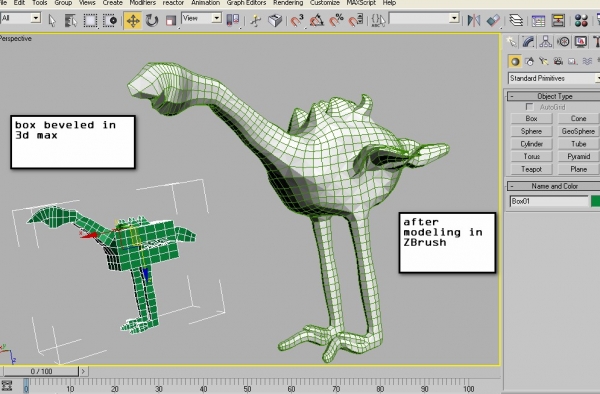Switch to Display command panel tab
Screen dimensions: 600x394
(x=581, y=42)
